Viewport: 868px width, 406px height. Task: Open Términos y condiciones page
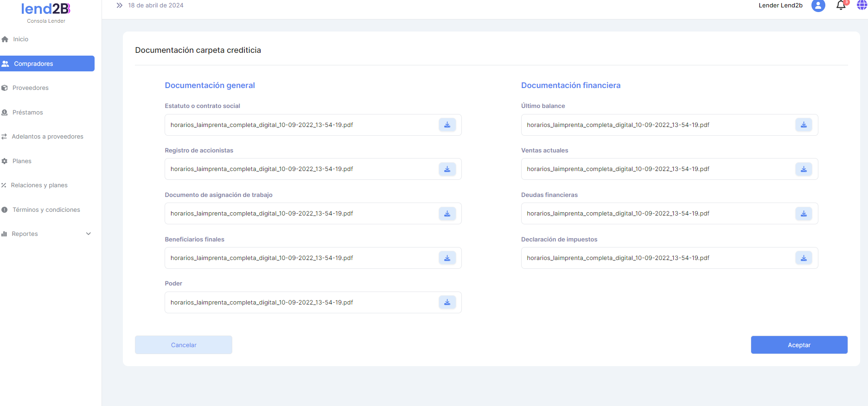[x=46, y=210]
